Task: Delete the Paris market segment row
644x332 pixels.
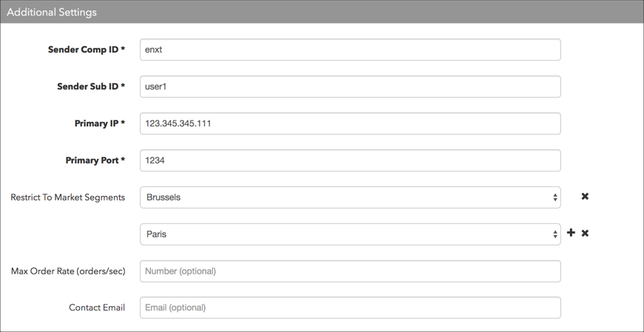Action: (585, 234)
